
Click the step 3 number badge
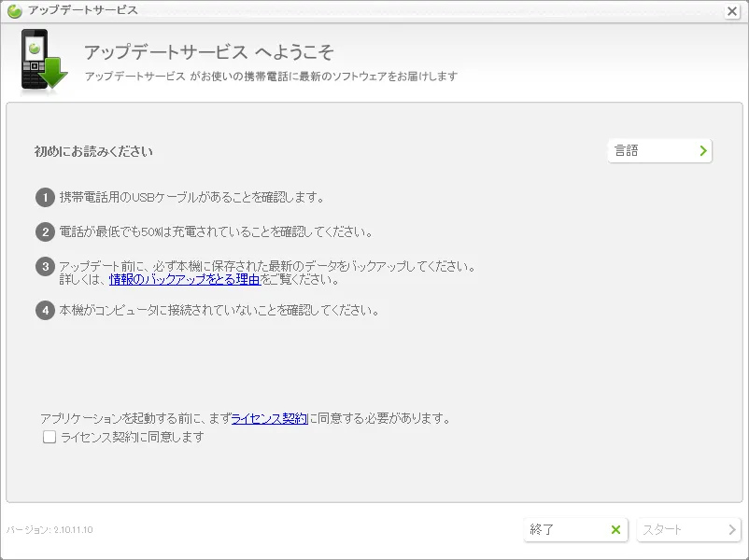(x=45, y=267)
